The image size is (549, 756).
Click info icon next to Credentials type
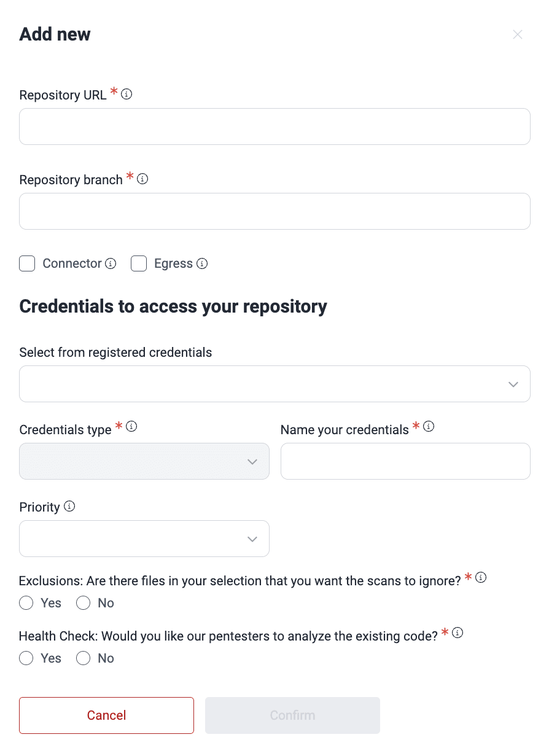131,426
